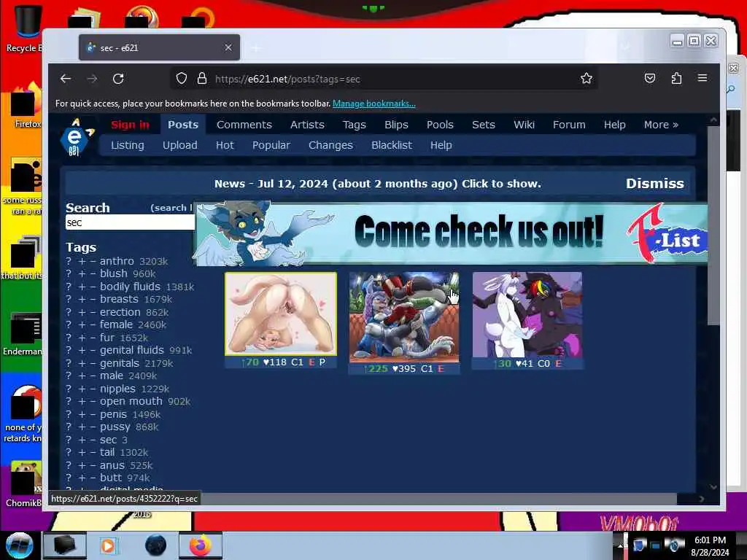
Task: Open the Pools navigation item
Action: tap(440, 125)
